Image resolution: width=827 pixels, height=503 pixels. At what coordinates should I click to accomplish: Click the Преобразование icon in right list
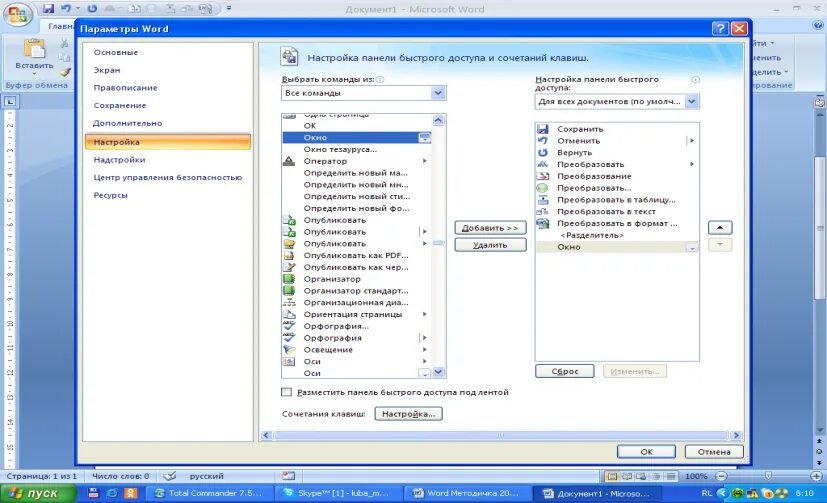coord(543,176)
